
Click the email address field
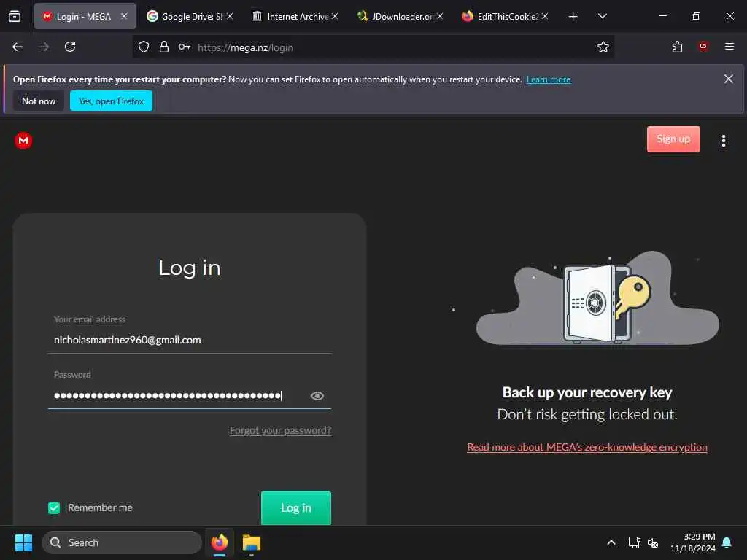tap(190, 340)
